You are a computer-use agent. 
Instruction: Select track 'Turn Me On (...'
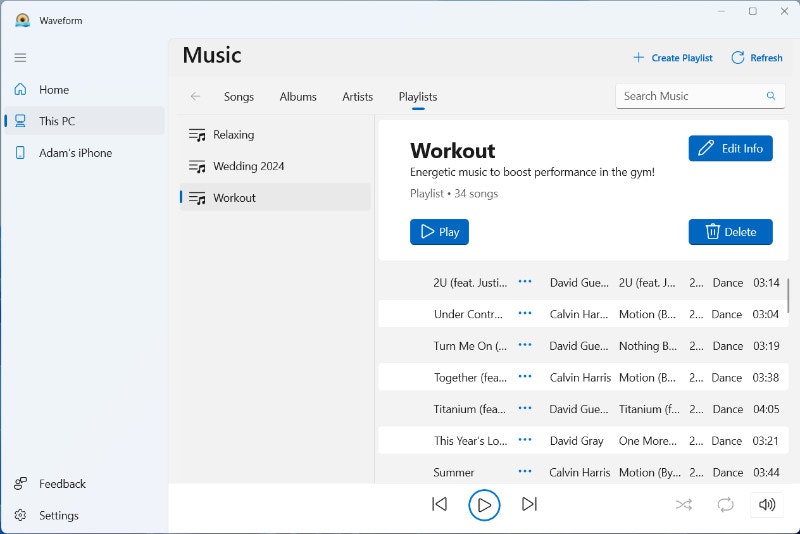[x=470, y=346]
